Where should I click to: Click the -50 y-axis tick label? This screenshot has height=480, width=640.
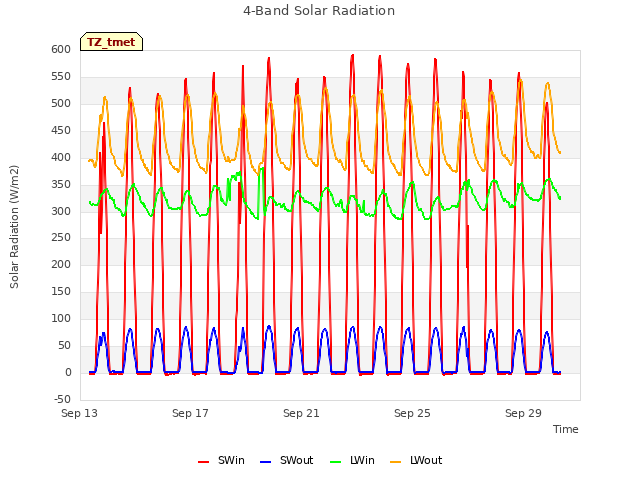pos(62,399)
